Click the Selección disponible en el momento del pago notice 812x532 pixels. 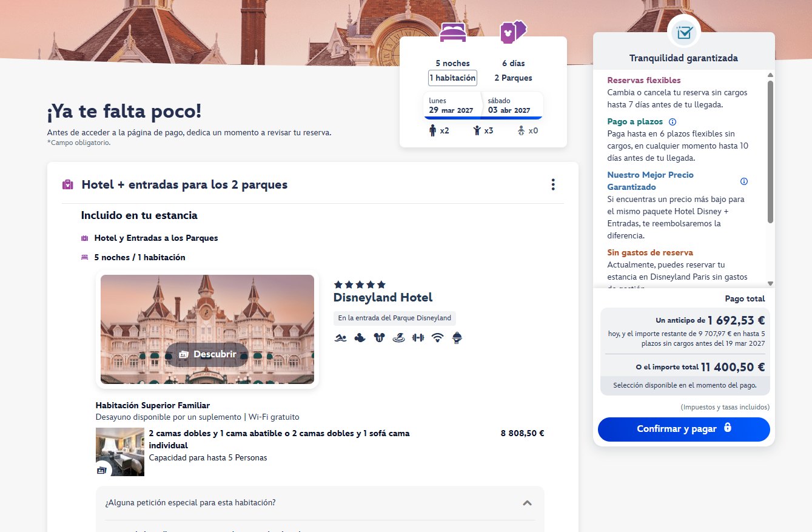(x=685, y=385)
